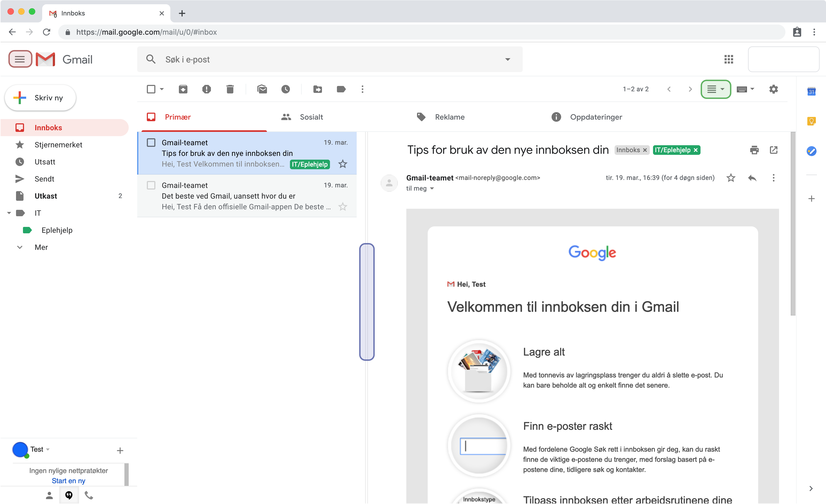Add a side panel add-on with plus

tap(811, 199)
